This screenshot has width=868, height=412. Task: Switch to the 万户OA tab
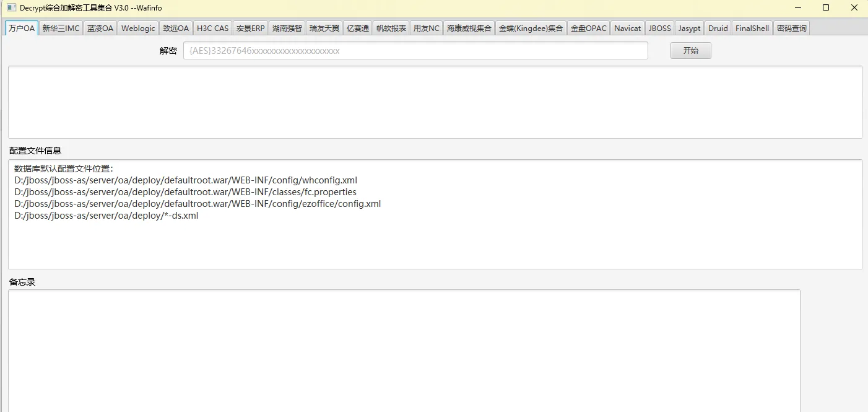coord(22,28)
